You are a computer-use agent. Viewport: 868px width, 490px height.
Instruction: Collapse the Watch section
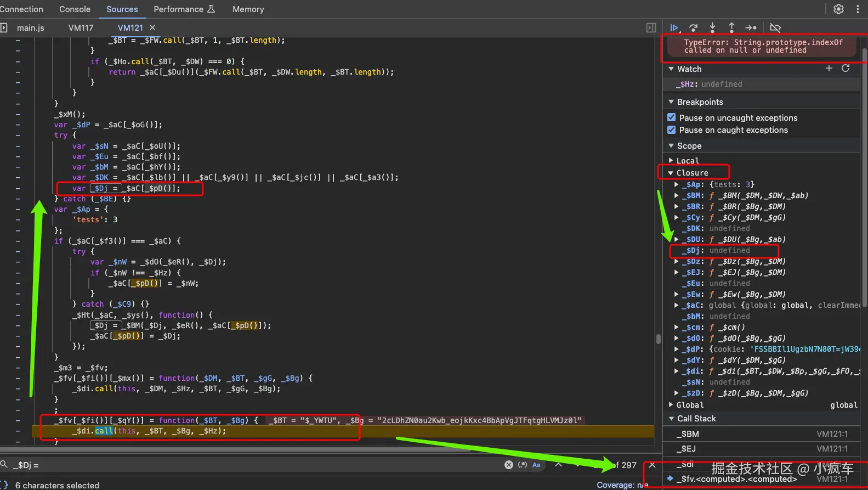pyautogui.click(x=671, y=69)
